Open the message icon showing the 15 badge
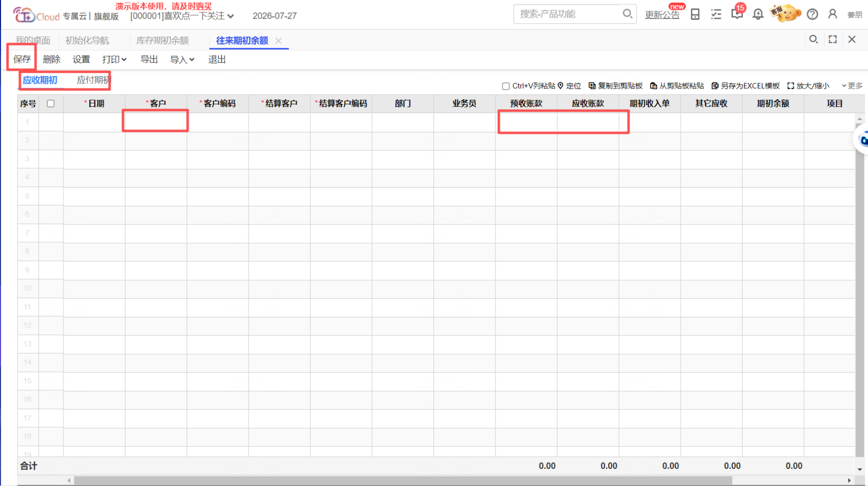This screenshot has height=486, width=868. coord(737,13)
